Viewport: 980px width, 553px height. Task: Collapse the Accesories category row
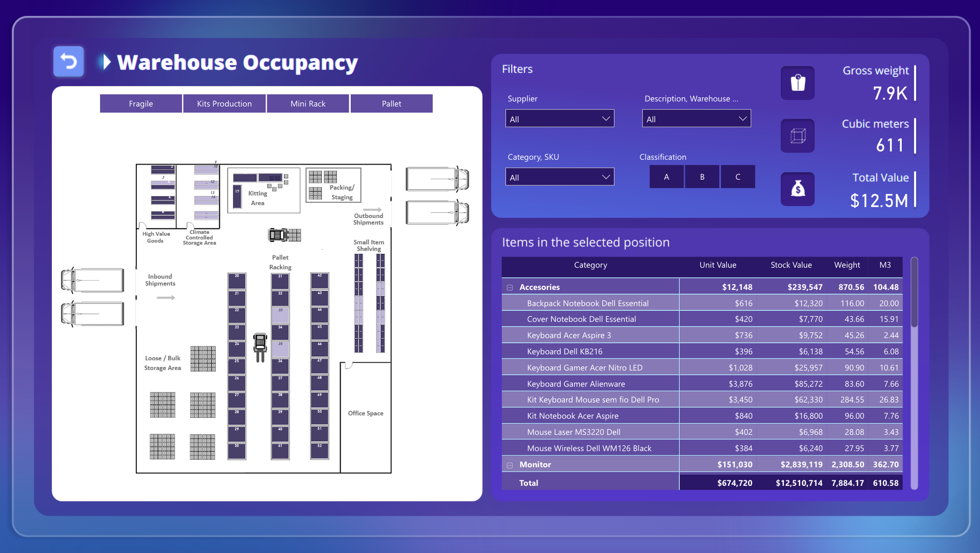point(510,288)
